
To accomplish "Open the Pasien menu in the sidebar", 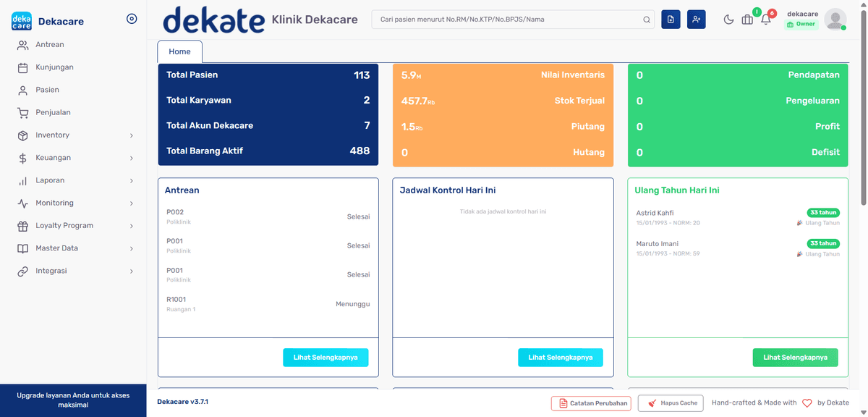I will [x=46, y=89].
